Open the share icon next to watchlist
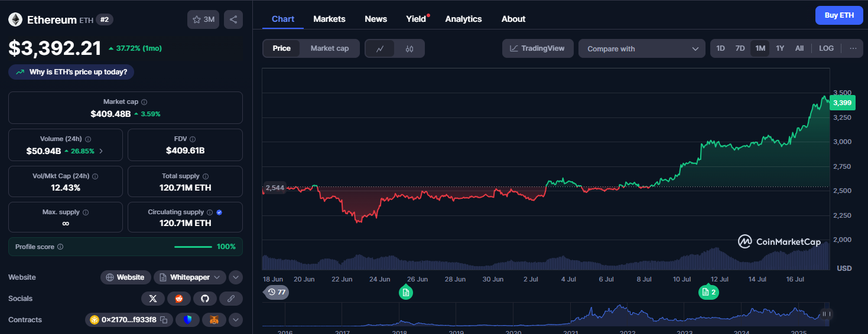 233,19
